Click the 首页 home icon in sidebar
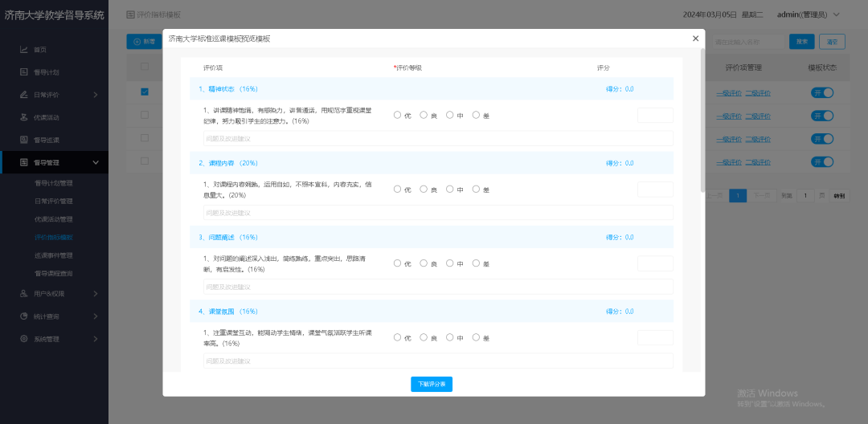This screenshot has width=868, height=424. (x=24, y=50)
